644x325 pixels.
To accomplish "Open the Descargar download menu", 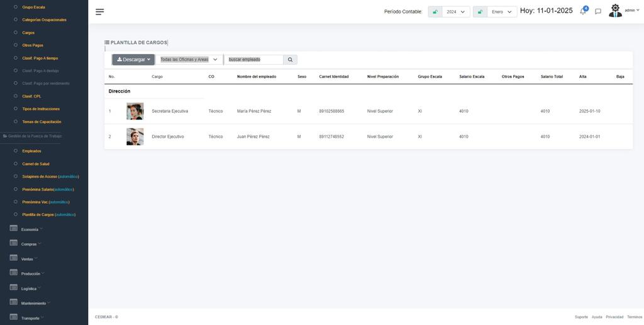I will (x=133, y=60).
